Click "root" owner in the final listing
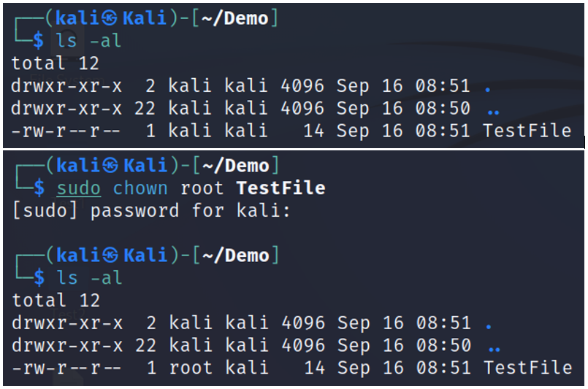This screenshot has width=588, height=389. click(x=191, y=369)
